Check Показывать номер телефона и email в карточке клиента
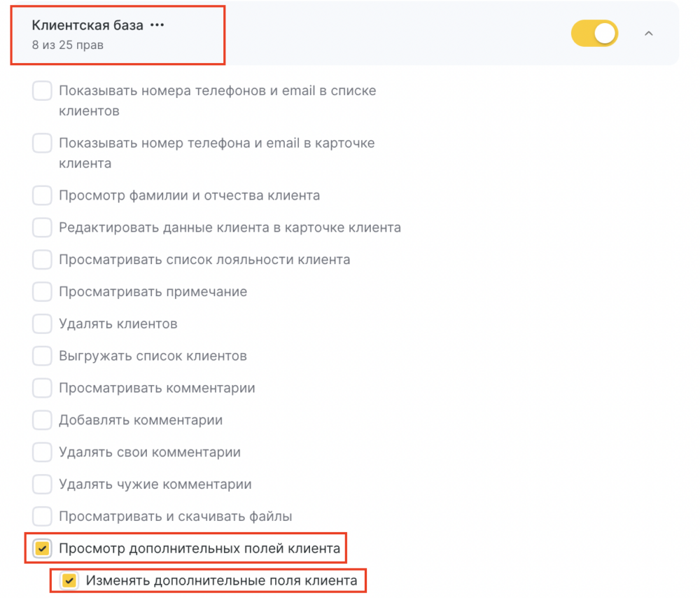700x598 pixels. (x=42, y=144)
